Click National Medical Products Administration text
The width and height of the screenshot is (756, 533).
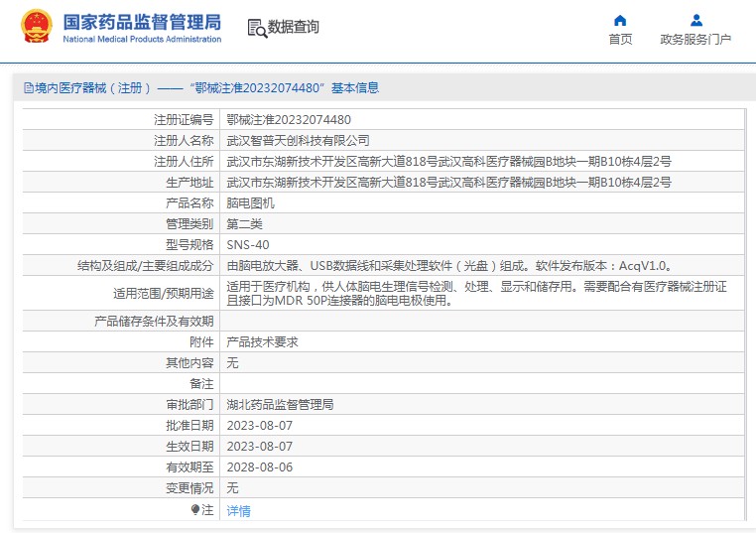[x=142, y=39]
